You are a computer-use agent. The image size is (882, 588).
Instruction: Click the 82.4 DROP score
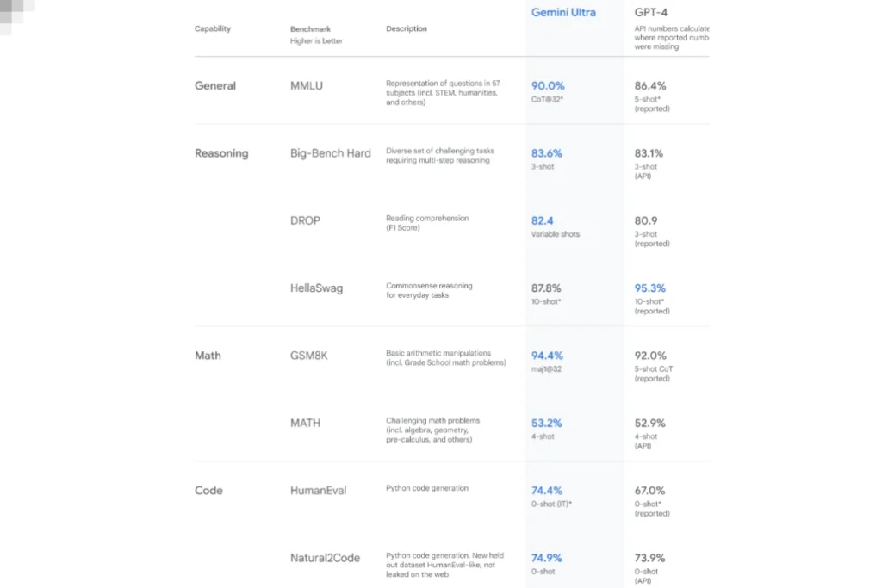click(x=543, y=220)
